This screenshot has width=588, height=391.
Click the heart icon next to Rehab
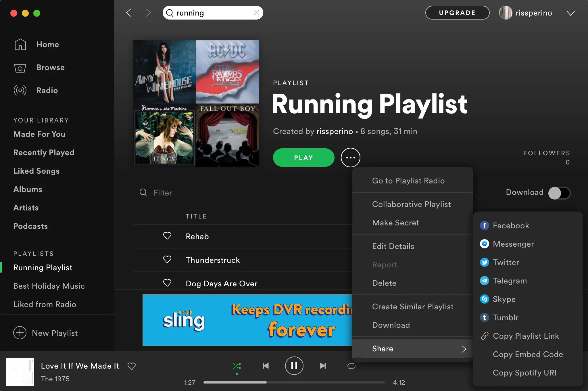click(167, 236)
